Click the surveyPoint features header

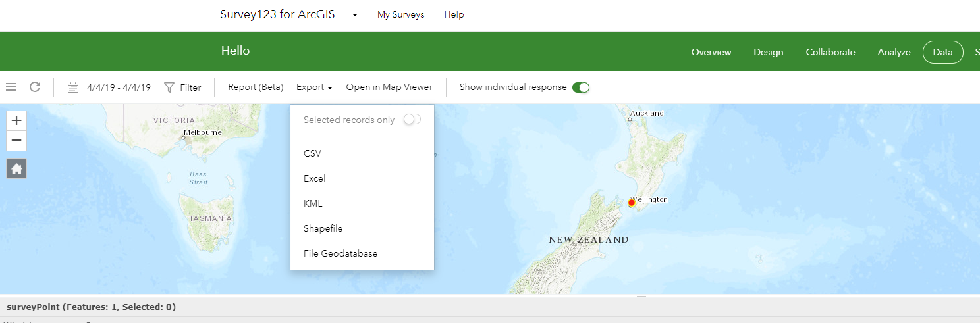click(x=91, y=307)
